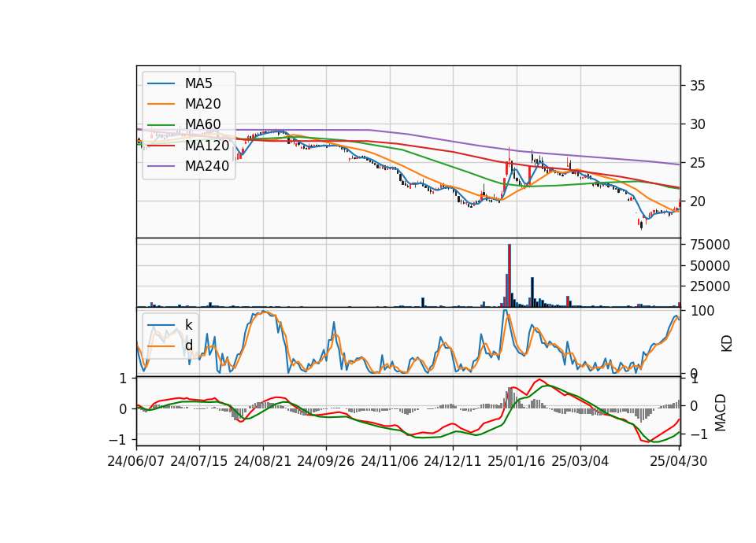Click the volume axis value 75000
The width and height of the screenshot is (756, 543).
(710, 246)
